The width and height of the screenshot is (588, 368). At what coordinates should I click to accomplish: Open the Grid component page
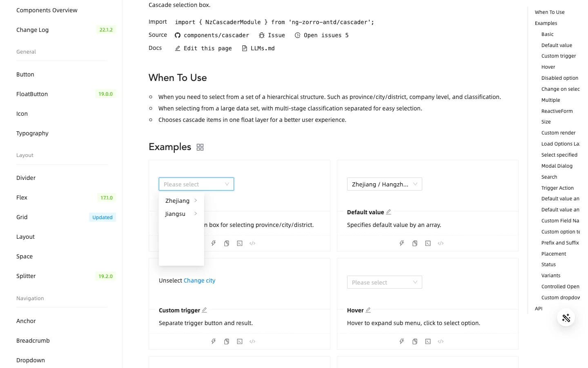click(x=22, y=217)
